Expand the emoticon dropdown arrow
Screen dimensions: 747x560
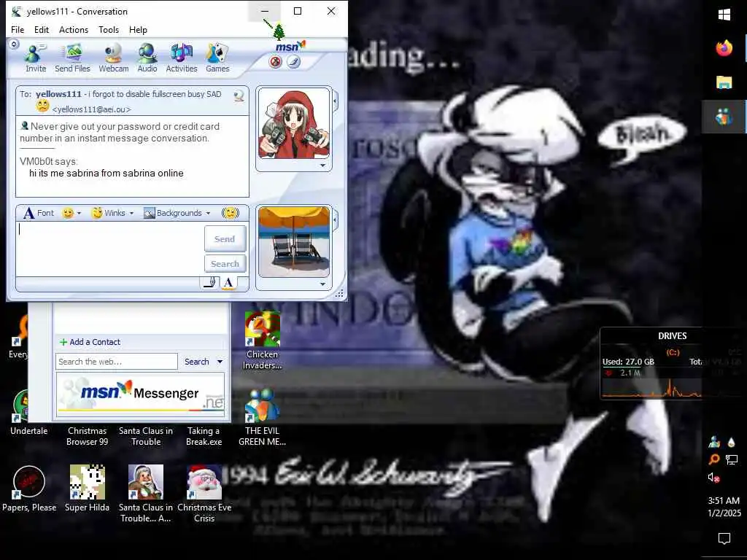point(79,213)
